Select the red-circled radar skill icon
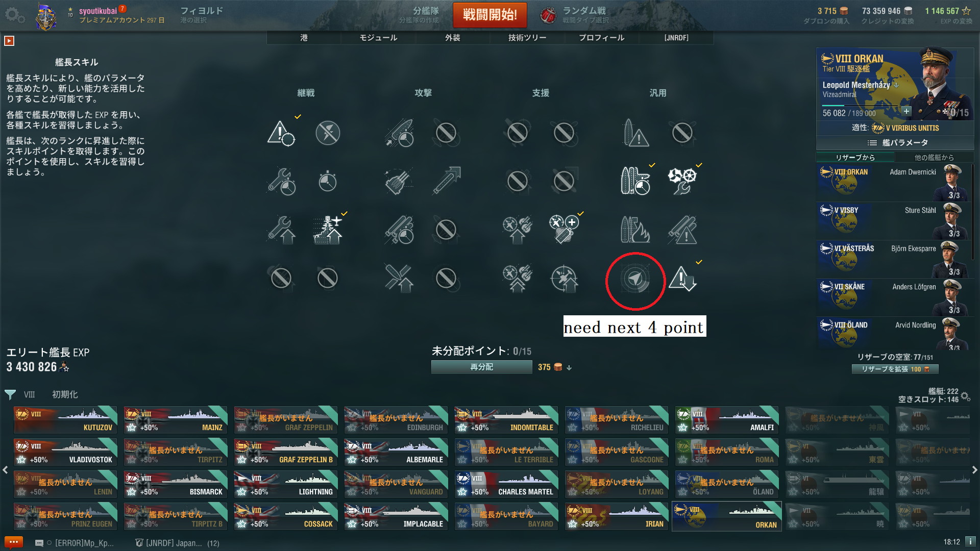Image resolution: width=980 pixels, height=551 pixels. (635, 279)
